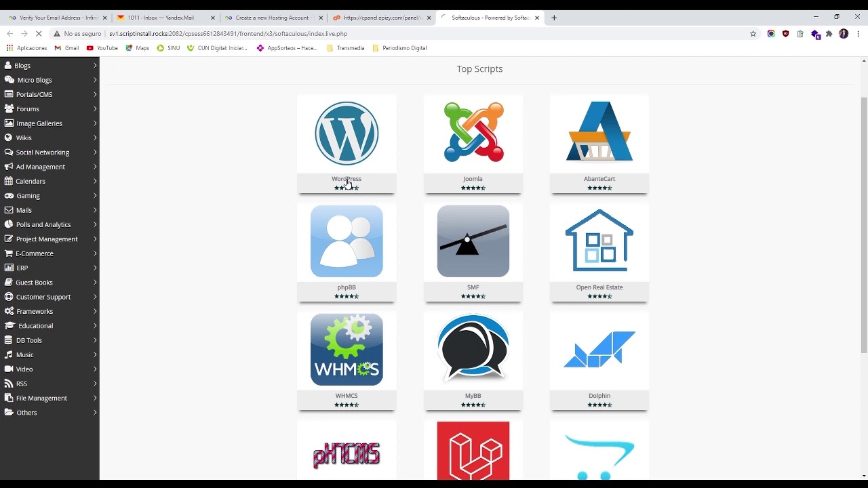Switch to Verify Your Email Address tab
Screen dimensions: 868x488
tap(57, 18)
